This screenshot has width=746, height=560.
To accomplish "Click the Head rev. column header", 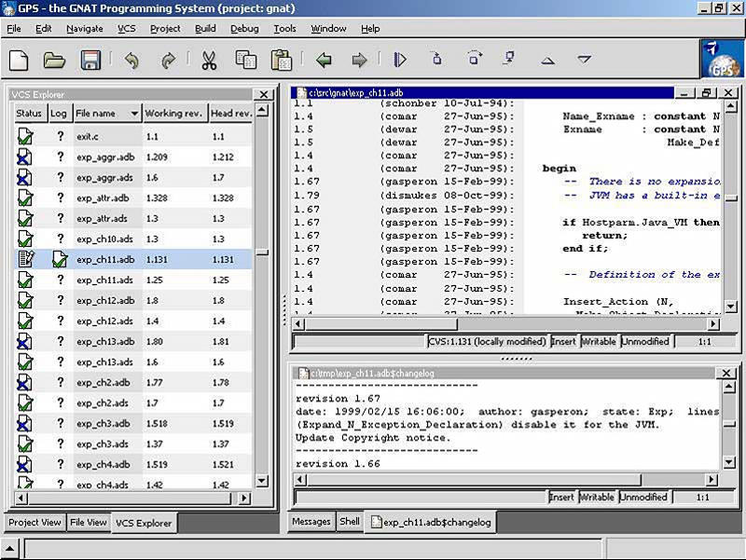I will (230, 114).
